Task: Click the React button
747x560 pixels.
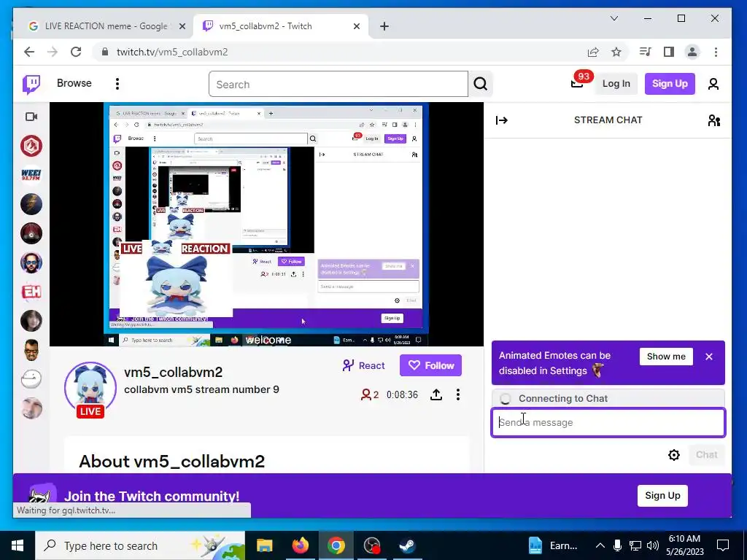Action: tap(363, 366)
